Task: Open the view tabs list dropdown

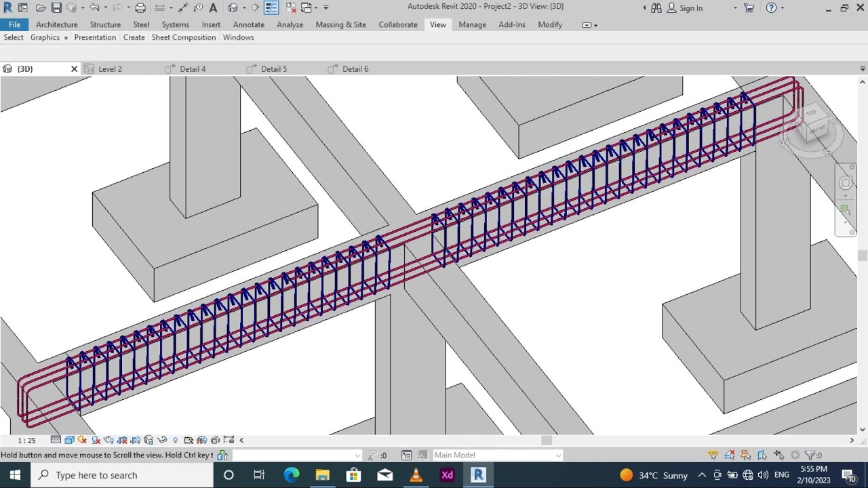Action: 863,69
